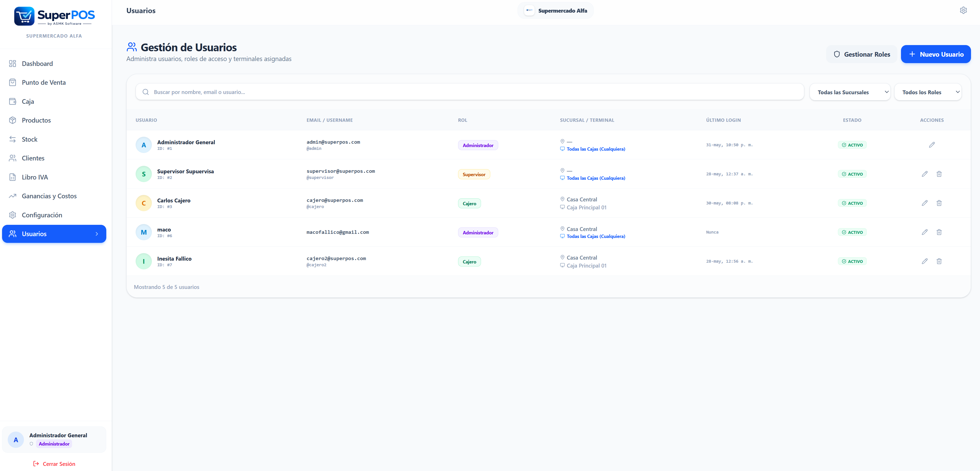Open Stock in the sidebar
Viewport: 980px width, 471px height.
54,139
